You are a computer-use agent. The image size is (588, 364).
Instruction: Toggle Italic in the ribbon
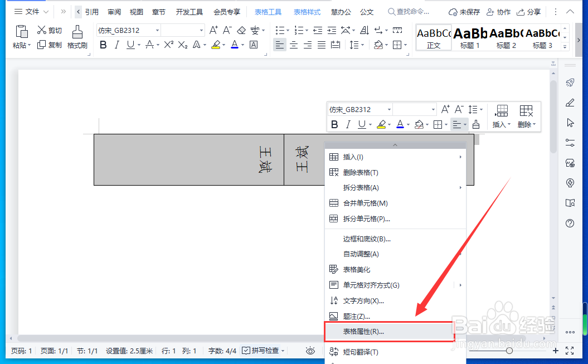(x=116, y=45)
